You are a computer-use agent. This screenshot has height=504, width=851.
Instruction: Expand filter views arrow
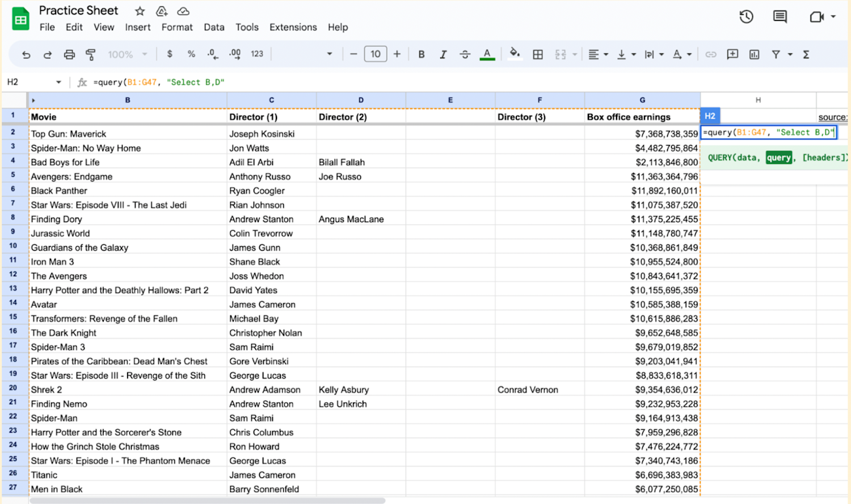[790, 54]
